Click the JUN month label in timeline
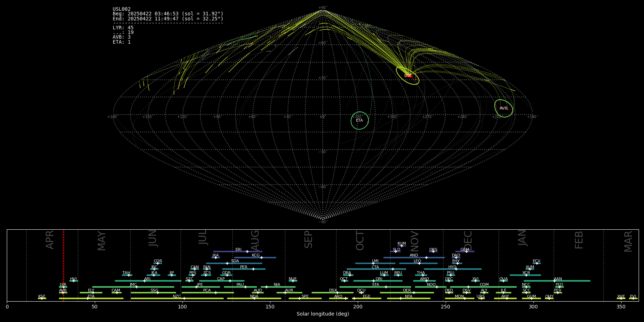The height and width of the screenshot is (322, 644). click(x=153, y=238)
